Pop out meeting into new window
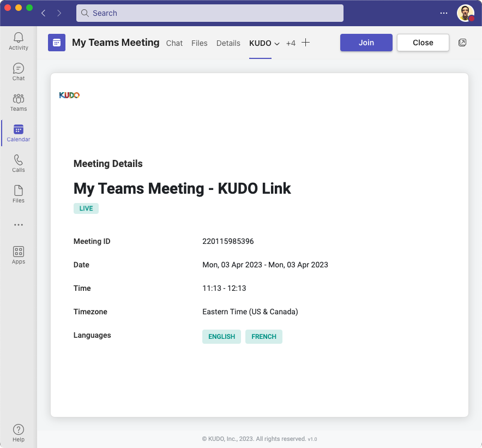 coord(462,43)
